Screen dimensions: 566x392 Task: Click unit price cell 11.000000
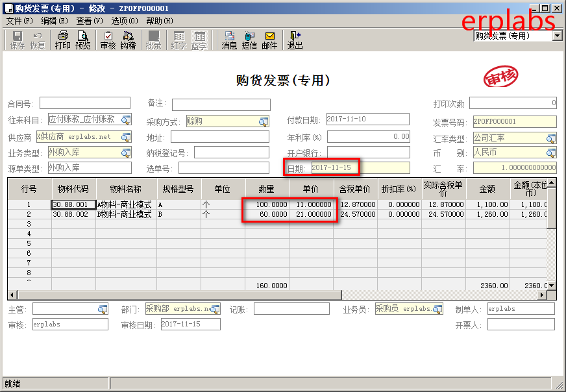click(311, 204)
